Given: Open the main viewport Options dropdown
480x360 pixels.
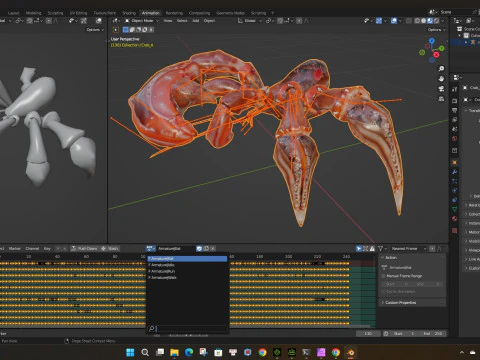Looking at the screenshot, I should [436, 30].
